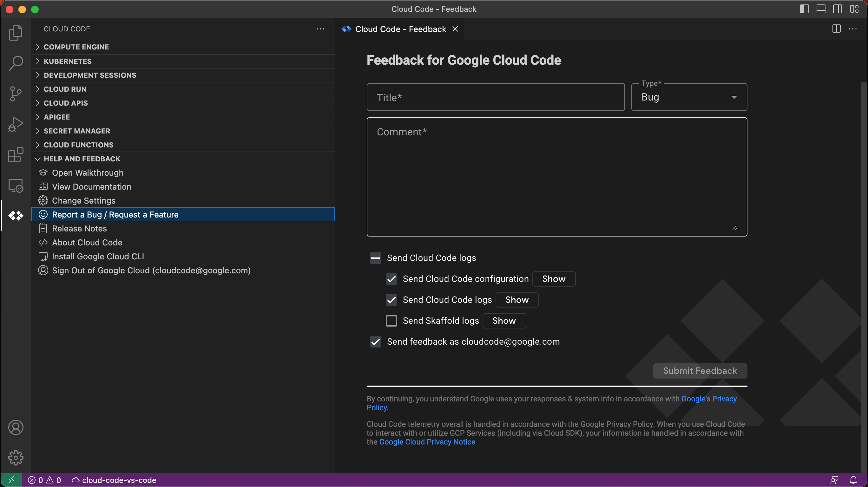
Task: Open editor more actions ellipsis
Action: pyautogui.click(x=853, y=29)
